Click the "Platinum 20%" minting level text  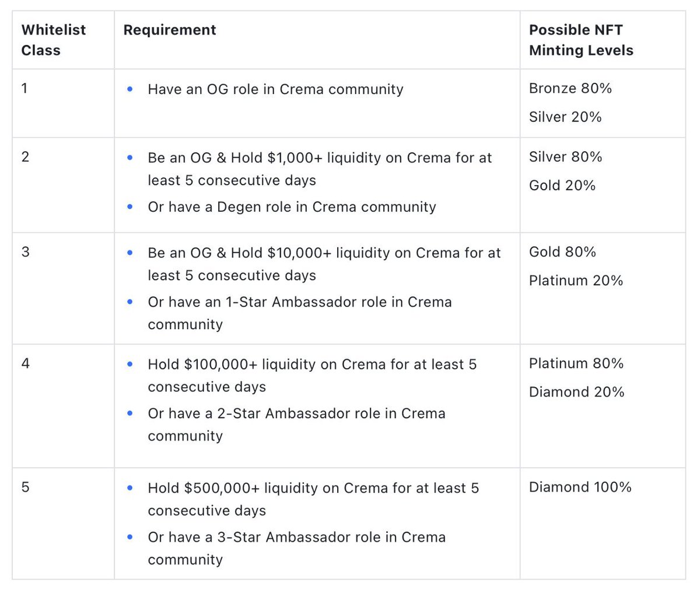(x=576, y=281)
